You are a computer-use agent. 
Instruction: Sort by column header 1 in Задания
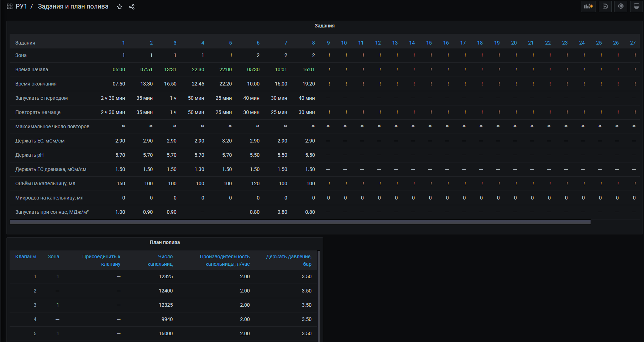point(124,43)
